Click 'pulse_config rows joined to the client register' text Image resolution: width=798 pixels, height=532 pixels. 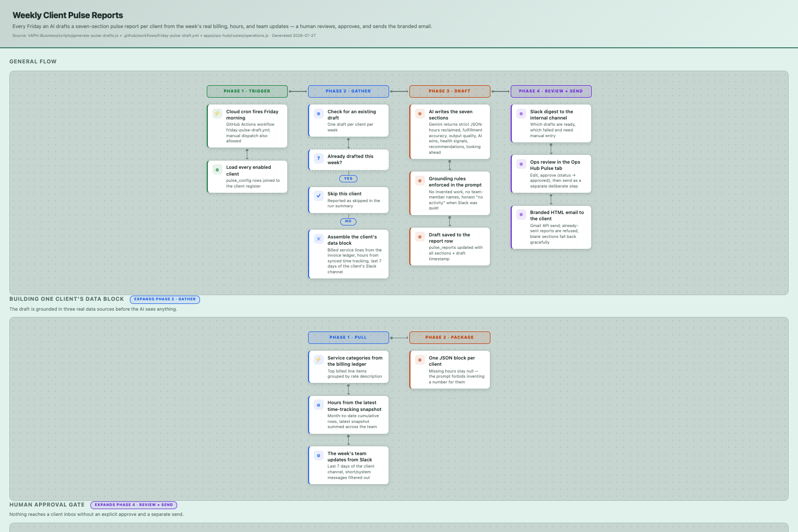(x=253, y=183)
